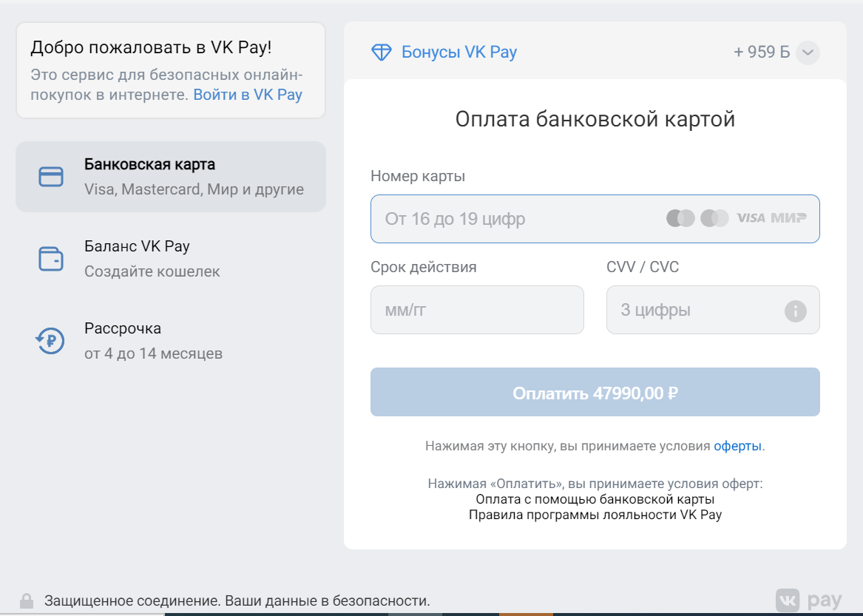Select the Банковская карта payment method
The width and height of the screenshot is (863, 616).
(171, 177)
